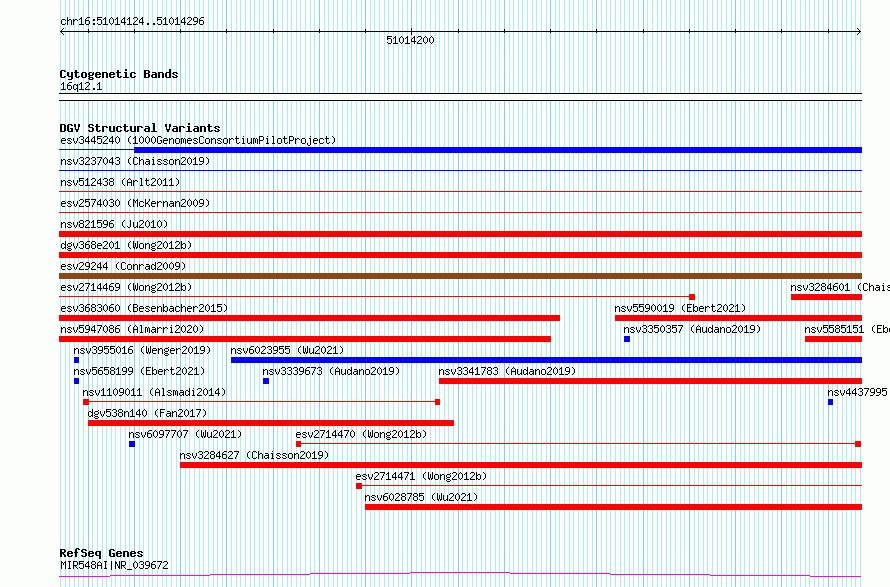Click red bar under nsv3284627
The width and height of the screenshot is (890, 587).
pos(521,465)
